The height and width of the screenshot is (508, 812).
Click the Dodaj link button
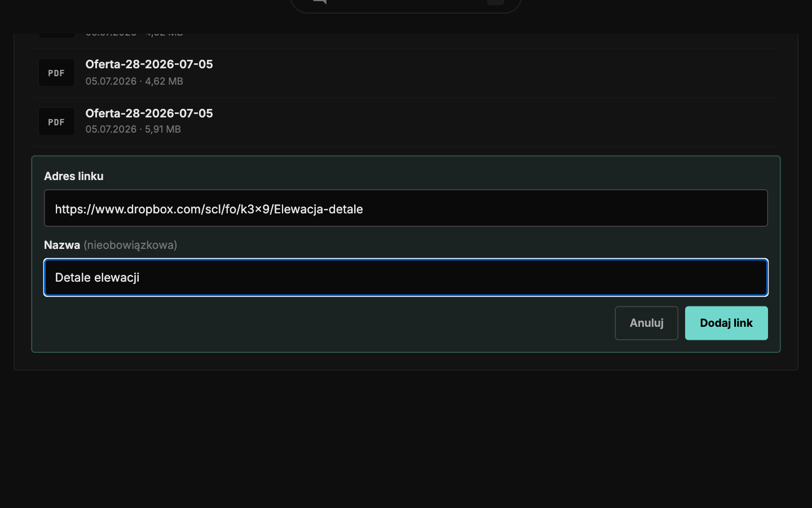(726, 323)
